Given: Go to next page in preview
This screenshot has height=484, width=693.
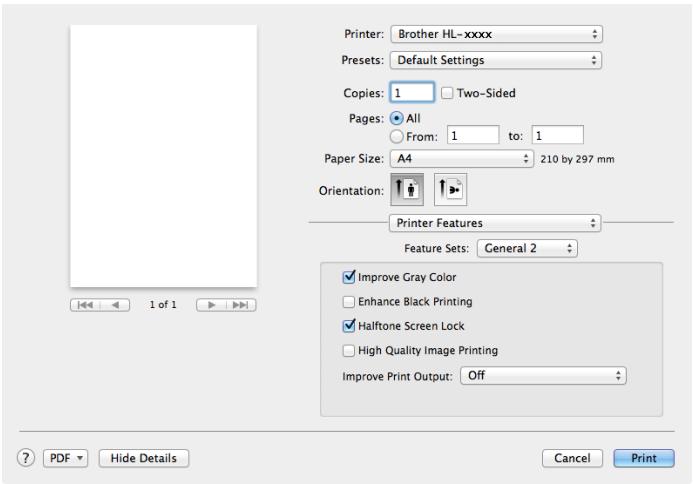Looking at the screenshot, I should [x=211, y=305].
